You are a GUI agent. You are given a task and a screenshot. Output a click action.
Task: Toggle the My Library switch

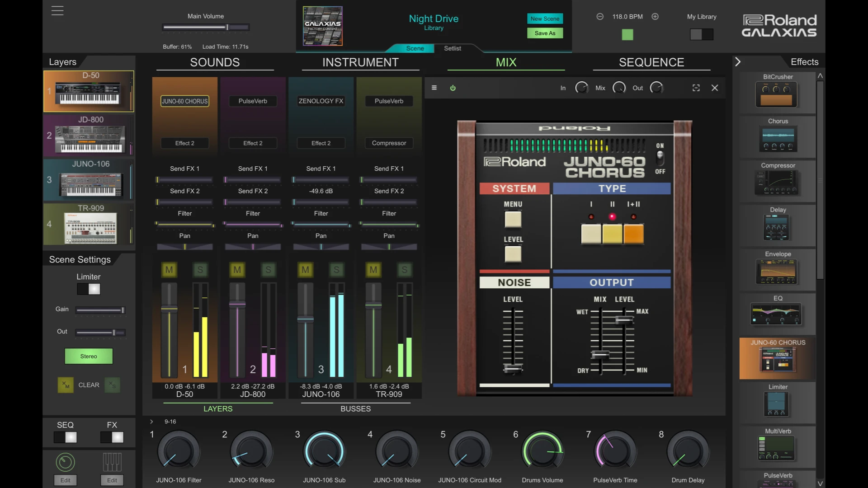click(701, 34)
